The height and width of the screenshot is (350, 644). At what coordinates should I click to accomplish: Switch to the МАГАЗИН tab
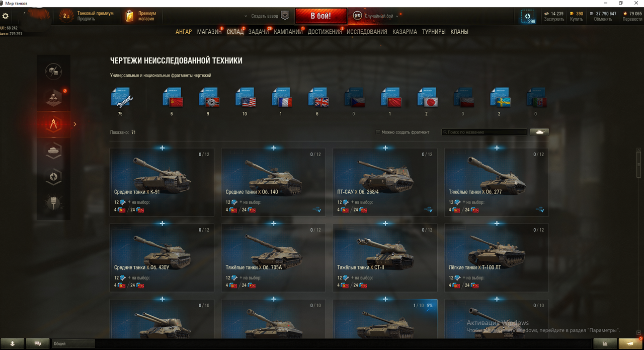pyautogui.click(x=209, y=32)
